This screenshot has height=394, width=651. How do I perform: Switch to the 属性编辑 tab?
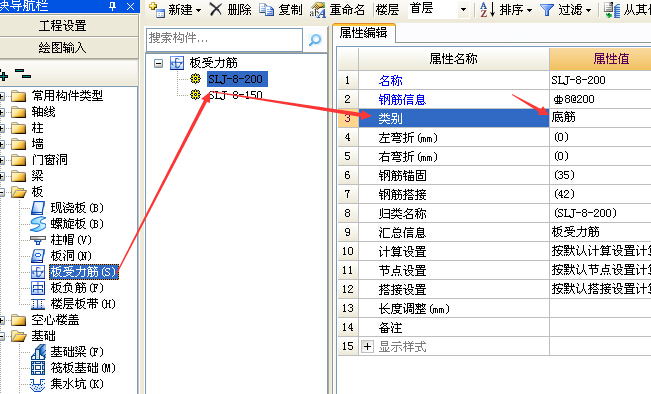click(364, 32)
